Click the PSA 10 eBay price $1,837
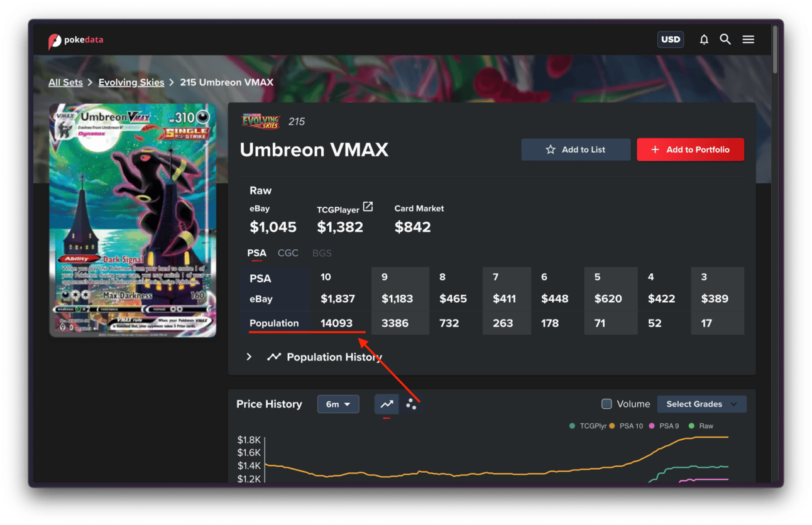 [337, 299]
